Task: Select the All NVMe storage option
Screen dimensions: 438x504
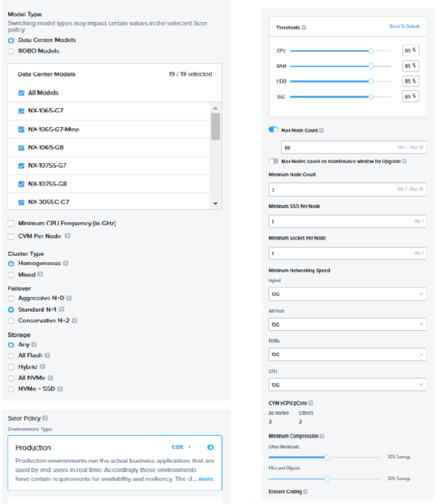Action: pos(11,379)
